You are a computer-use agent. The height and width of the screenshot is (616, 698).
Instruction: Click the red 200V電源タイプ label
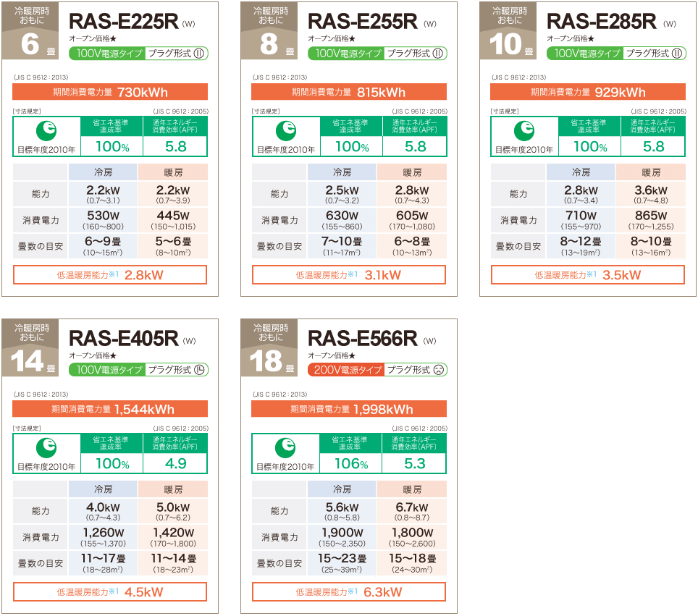point(347,370)
